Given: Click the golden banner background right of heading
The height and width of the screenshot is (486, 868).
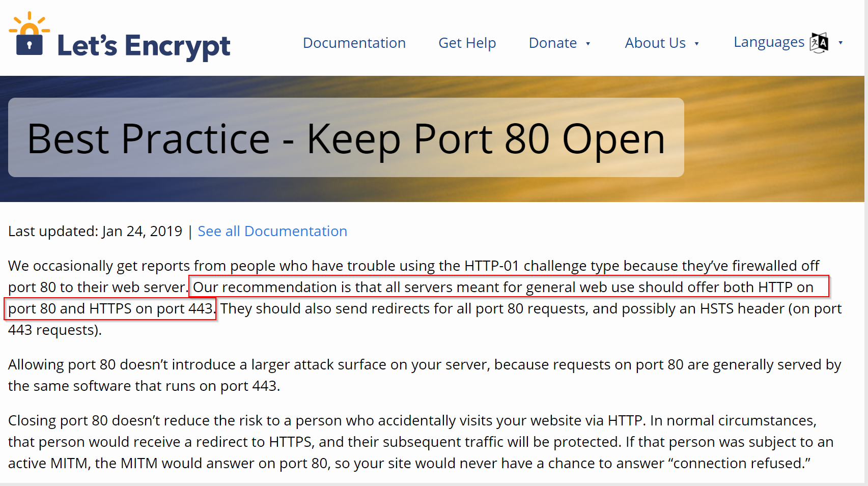Looking at the screenshot, I should (774, 138).
